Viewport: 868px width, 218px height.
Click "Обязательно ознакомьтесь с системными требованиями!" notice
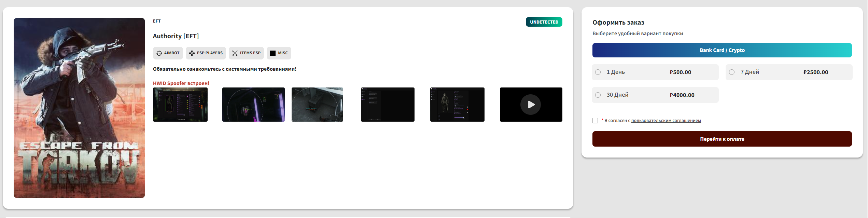click(225, 69)
